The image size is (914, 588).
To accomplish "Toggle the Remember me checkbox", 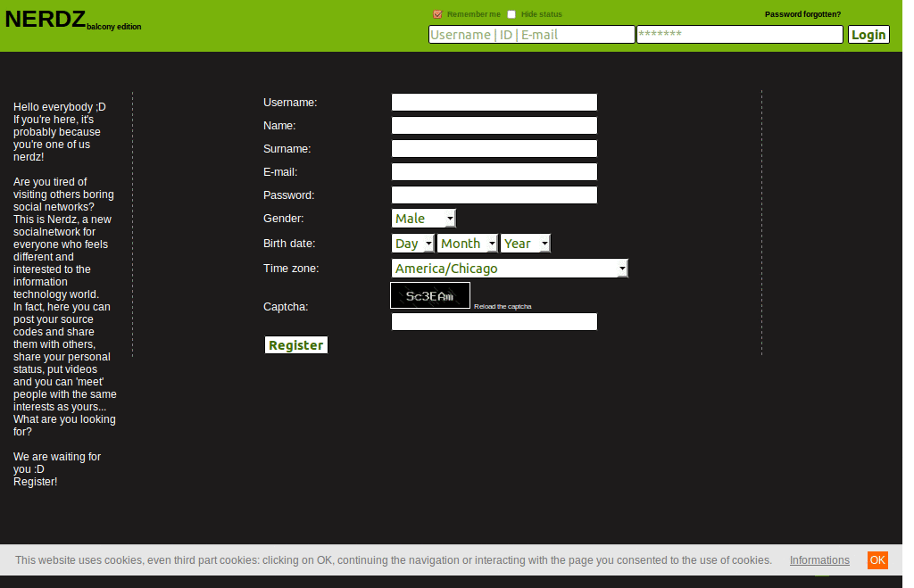I will (437, 14).
